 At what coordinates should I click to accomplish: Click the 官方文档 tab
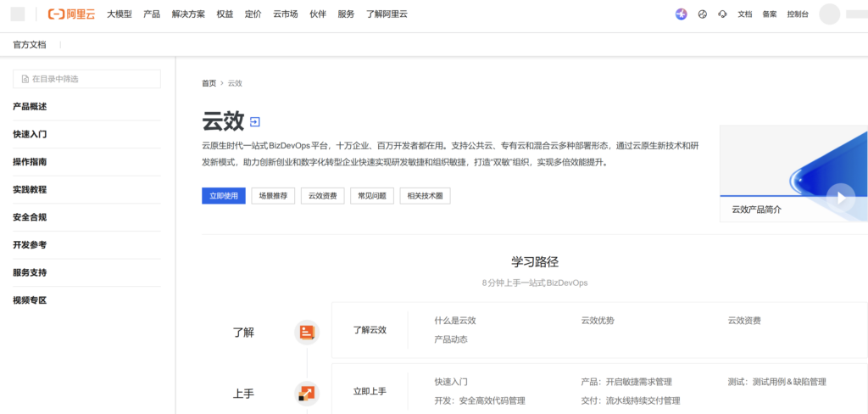(30, 45)
